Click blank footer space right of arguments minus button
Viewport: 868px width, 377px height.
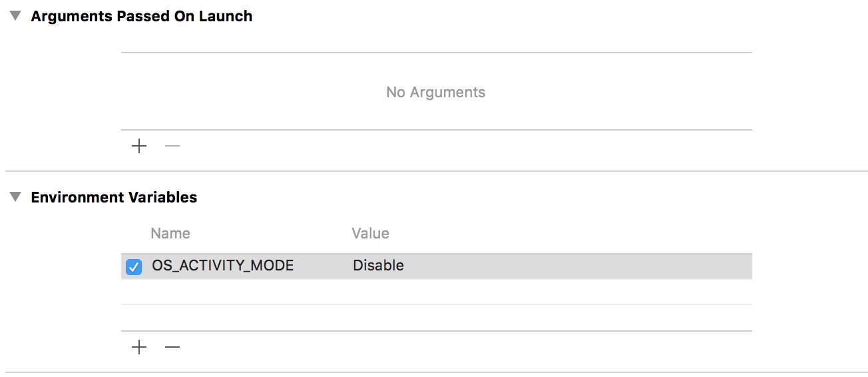[466, 147]
